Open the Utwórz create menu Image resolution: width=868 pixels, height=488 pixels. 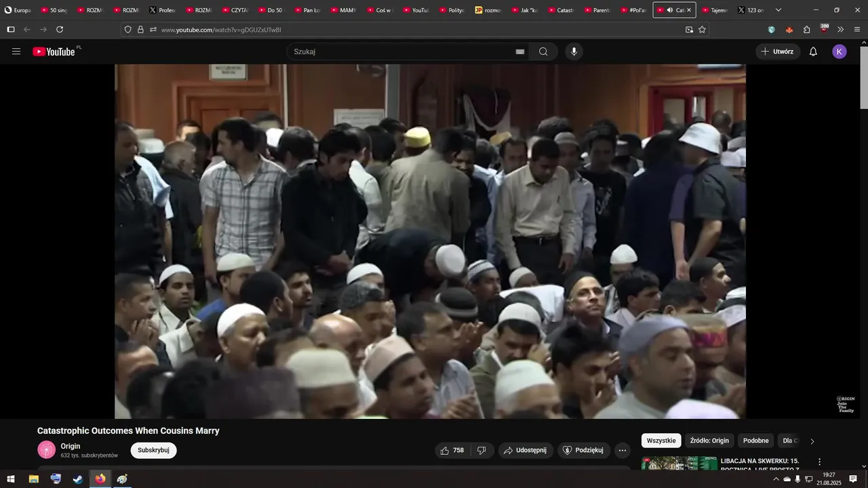coord(777,52)
